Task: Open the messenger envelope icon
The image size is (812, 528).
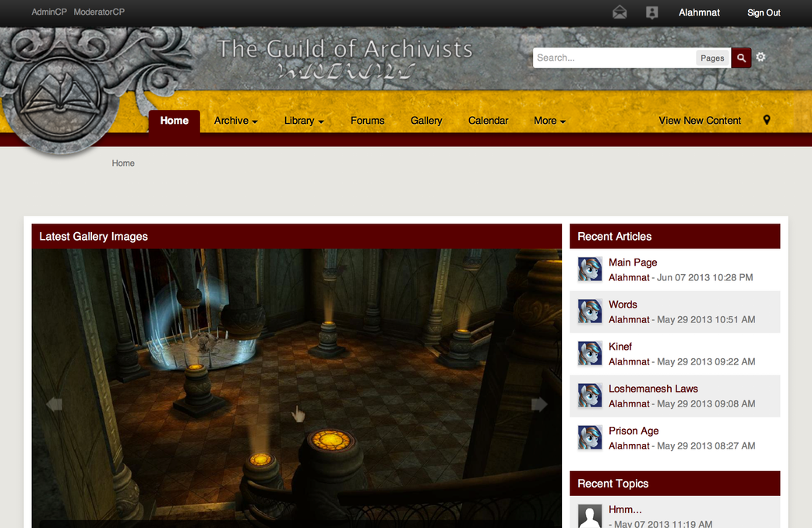Action: tap(620, 12)
